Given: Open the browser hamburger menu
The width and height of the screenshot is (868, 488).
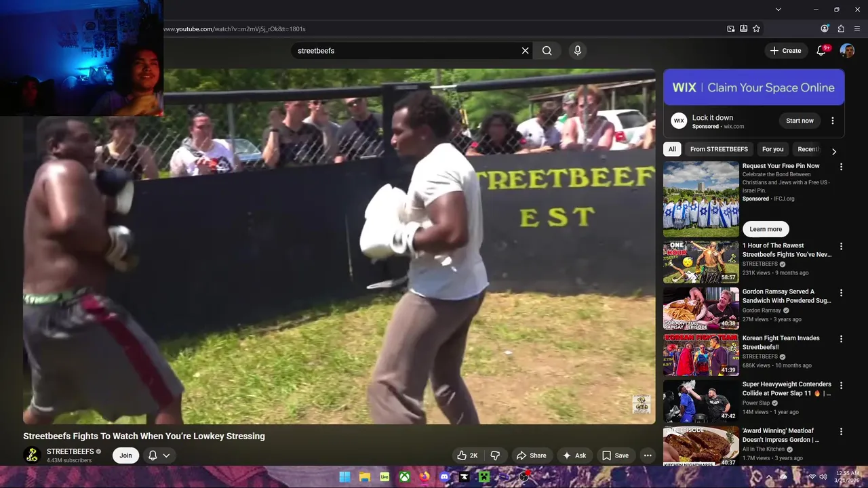Looking at the screenshot, I should [857, 28].
